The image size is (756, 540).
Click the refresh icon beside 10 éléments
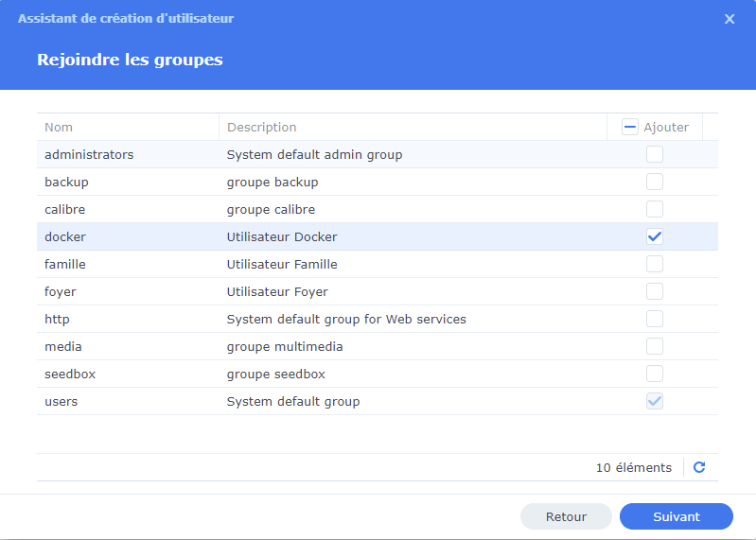pyautogui.click(x=699, y=467)
